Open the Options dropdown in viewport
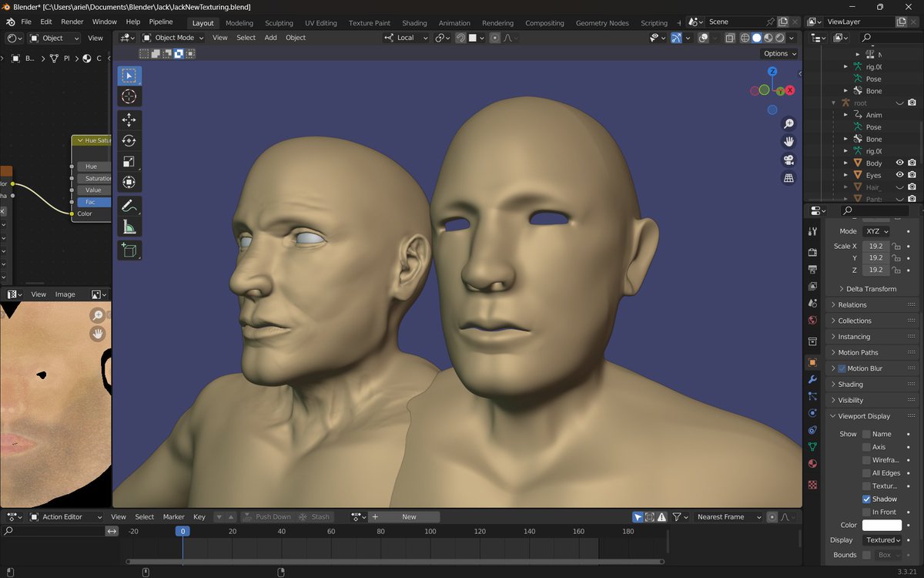The image size is (924, 578). [780, 54]
